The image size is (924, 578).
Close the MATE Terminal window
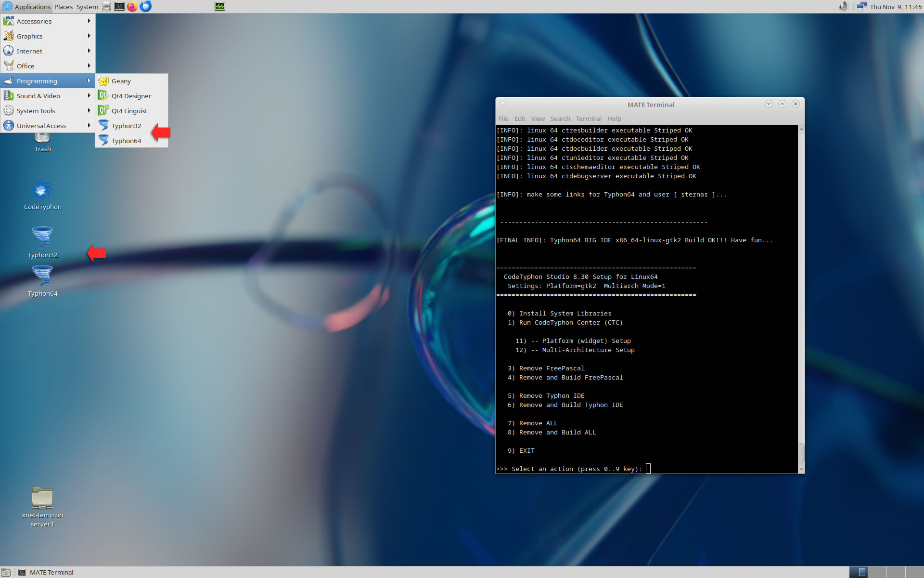click(796, 104)
